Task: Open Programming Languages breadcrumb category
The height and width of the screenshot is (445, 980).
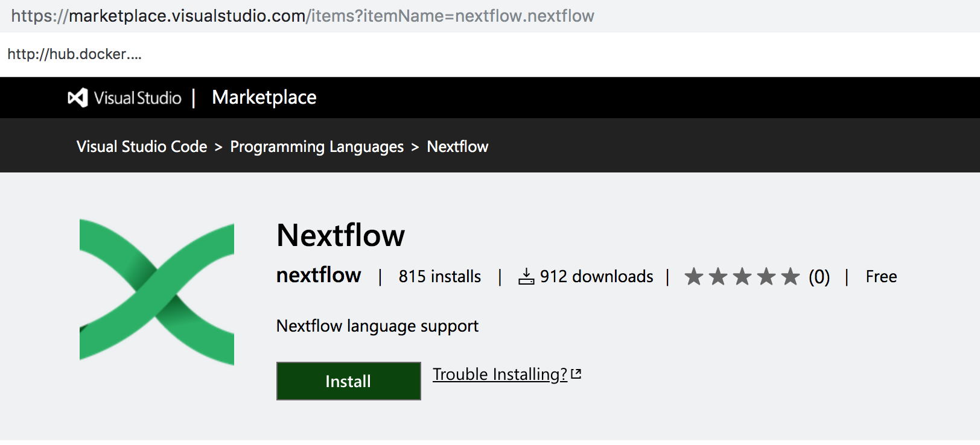Action: point(317,147)
